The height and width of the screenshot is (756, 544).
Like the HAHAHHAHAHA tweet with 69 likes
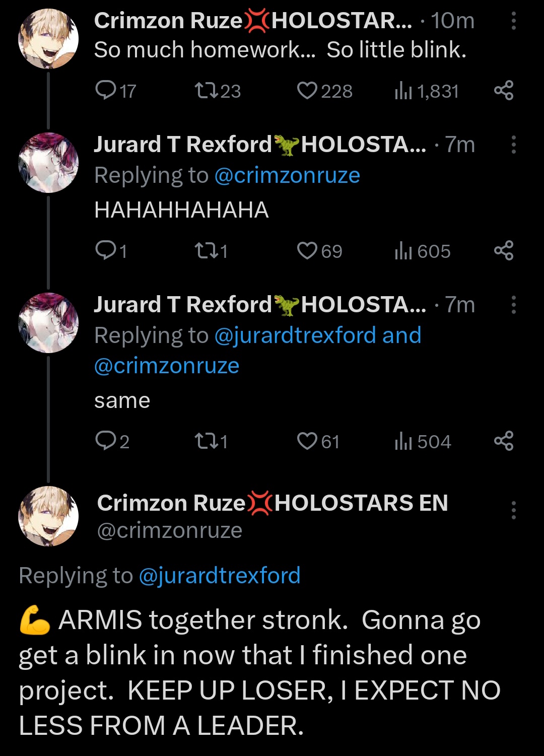click(307, 250)
